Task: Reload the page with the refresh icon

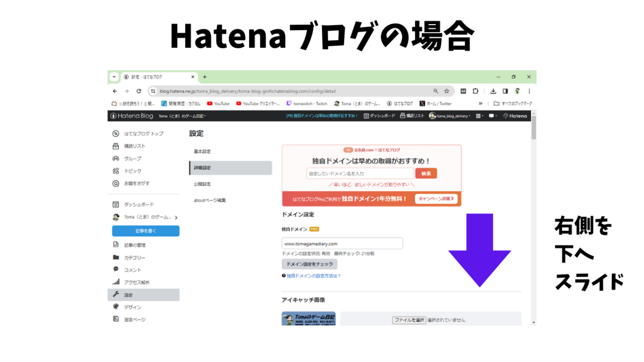Action: (x=139, y=91)
